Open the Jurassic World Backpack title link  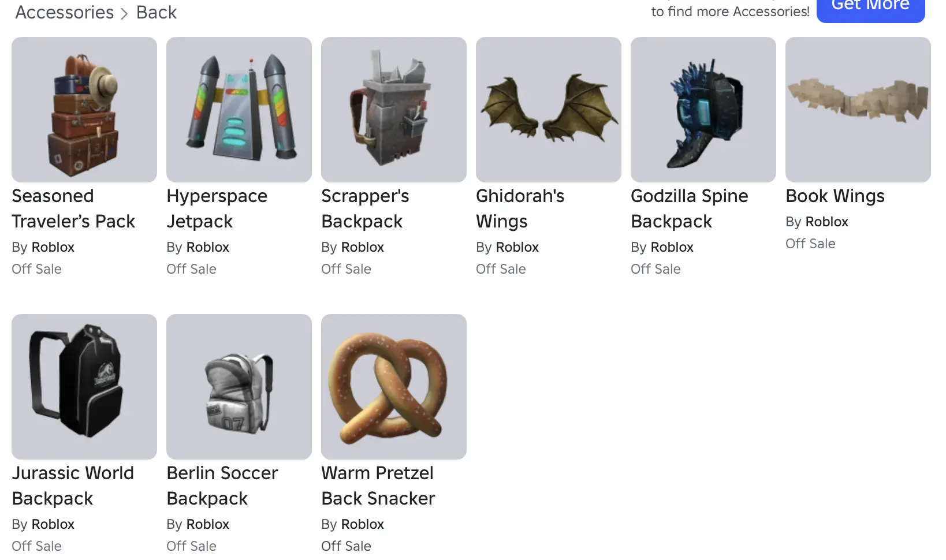73,486
